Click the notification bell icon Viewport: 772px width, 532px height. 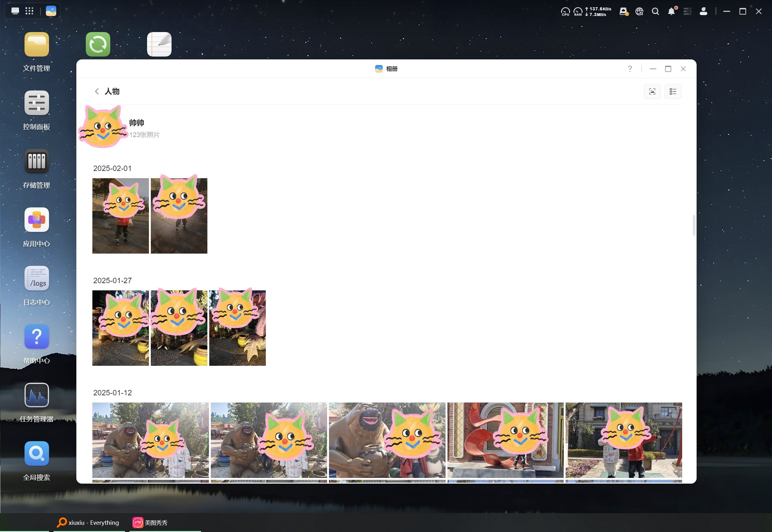[671, 12]
